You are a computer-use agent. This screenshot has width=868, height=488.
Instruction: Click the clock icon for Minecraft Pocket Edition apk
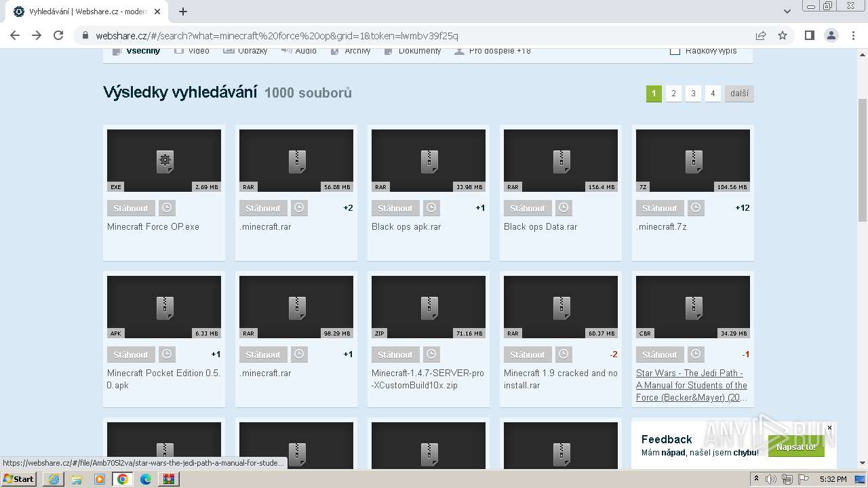pyautogui.click(x=167, y=354)
